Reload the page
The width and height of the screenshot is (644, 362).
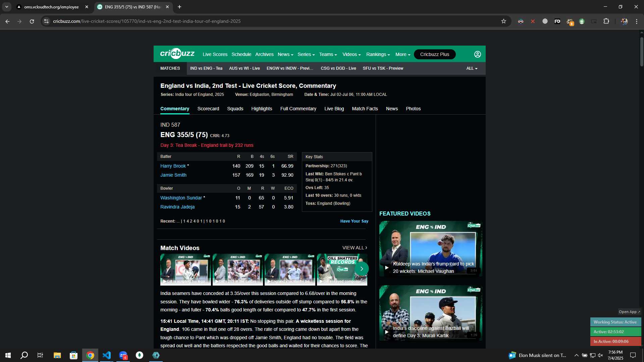32,21
